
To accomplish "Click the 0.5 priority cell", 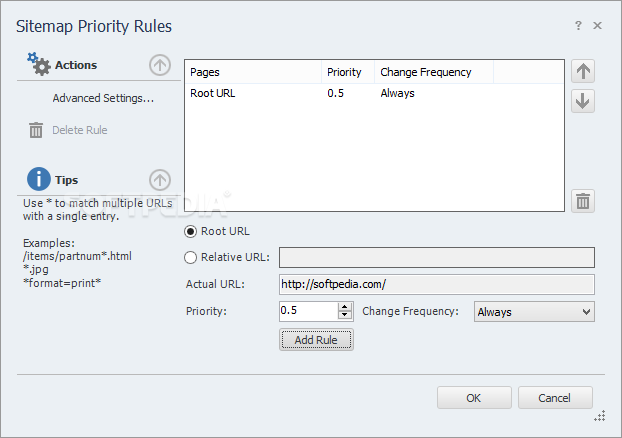I will point(336,93).
